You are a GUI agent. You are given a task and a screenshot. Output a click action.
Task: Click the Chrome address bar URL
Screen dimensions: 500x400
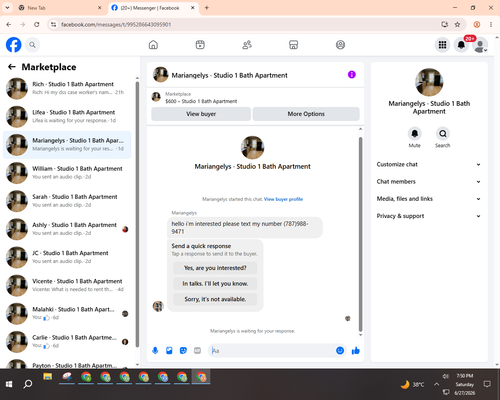pos(116,24)
